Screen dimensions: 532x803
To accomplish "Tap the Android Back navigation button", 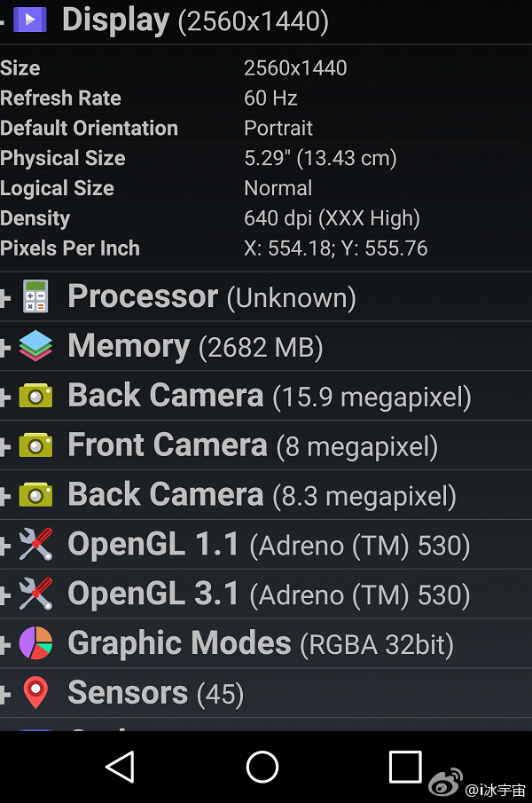I will [x=120, y=767].
